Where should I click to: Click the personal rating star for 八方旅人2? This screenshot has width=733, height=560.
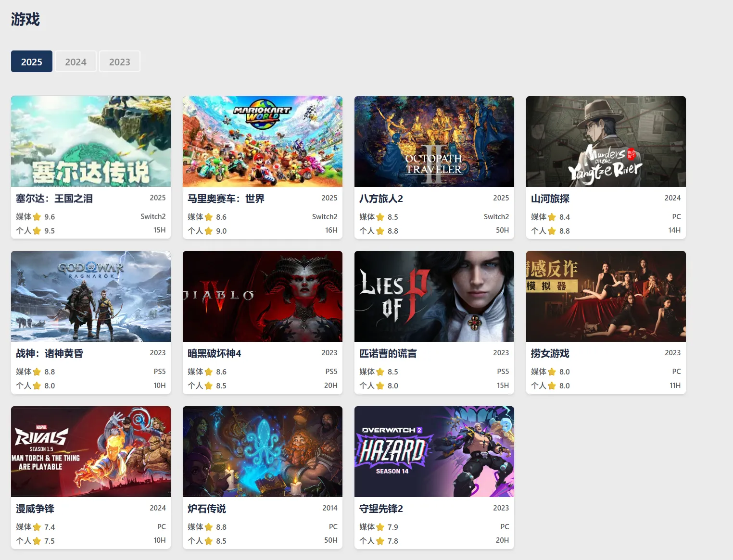(380, 231)
